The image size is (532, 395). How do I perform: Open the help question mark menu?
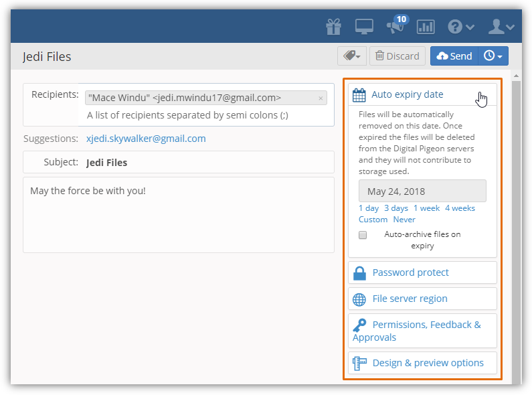pos(460,27)
